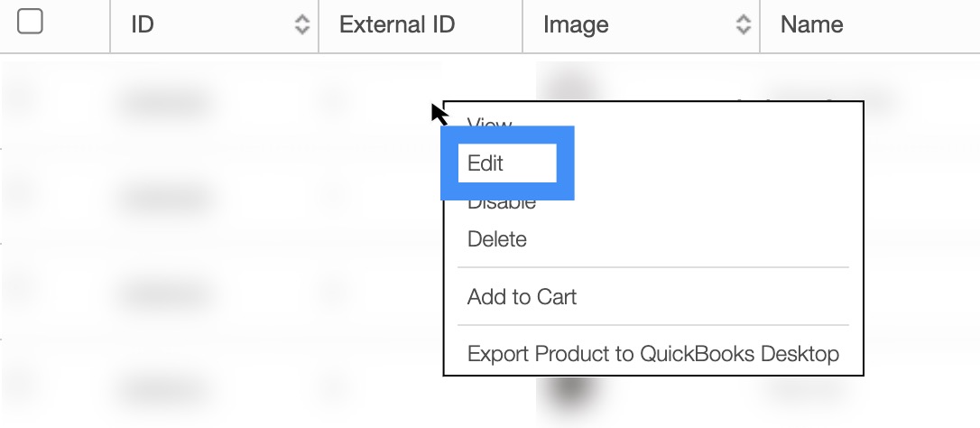Viewport: 980px width, 428px height.
Task: Sort by the ID column header
Action: 143,25
